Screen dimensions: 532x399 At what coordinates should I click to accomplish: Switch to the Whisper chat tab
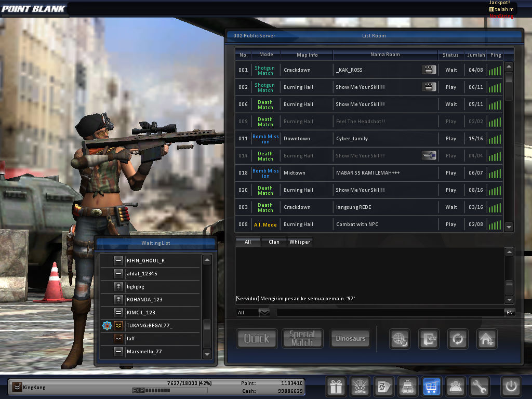[300, 242]
